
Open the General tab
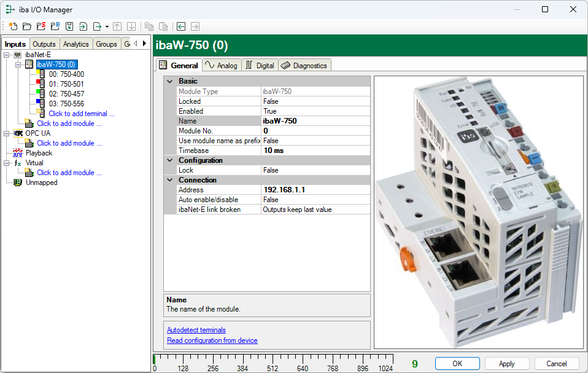[x=179, y=65]
